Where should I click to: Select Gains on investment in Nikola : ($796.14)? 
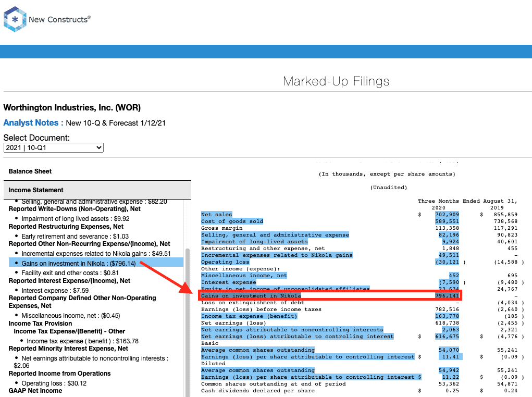(96, 263)
